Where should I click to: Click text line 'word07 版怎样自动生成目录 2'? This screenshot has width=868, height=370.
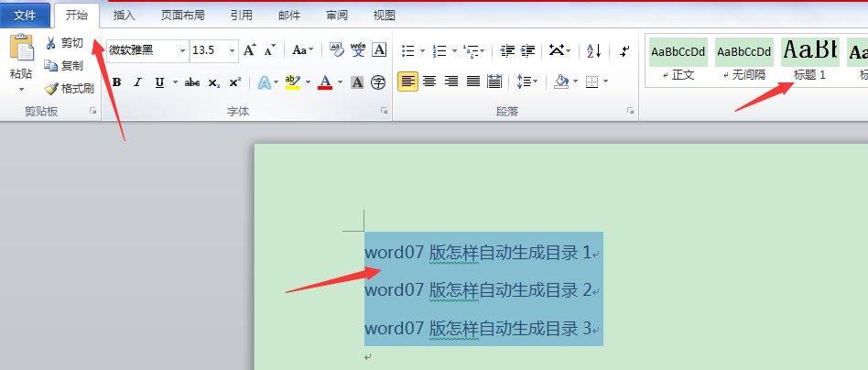point(478,289)
